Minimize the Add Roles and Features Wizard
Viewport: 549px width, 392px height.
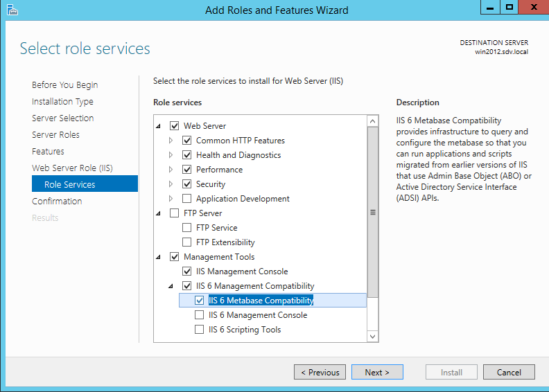(488, 8)
